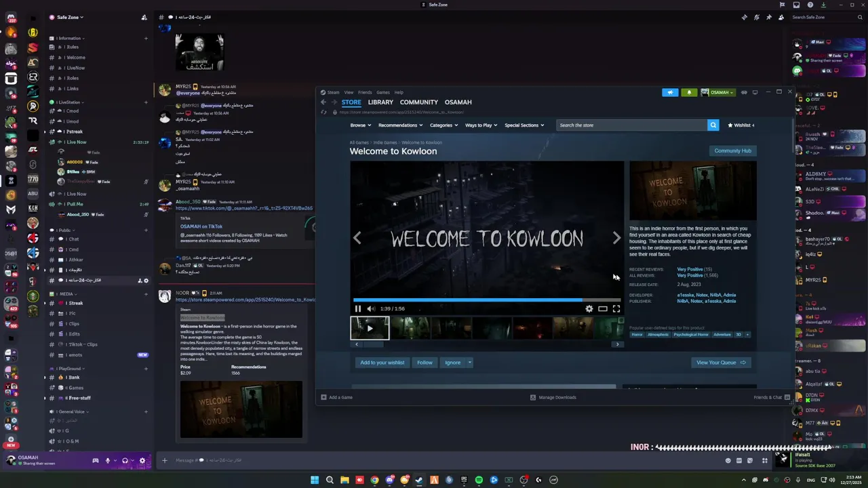The image size is (868, 488).
Task: Click the Psychological Horror tag
Action: (x=691, y=334)
